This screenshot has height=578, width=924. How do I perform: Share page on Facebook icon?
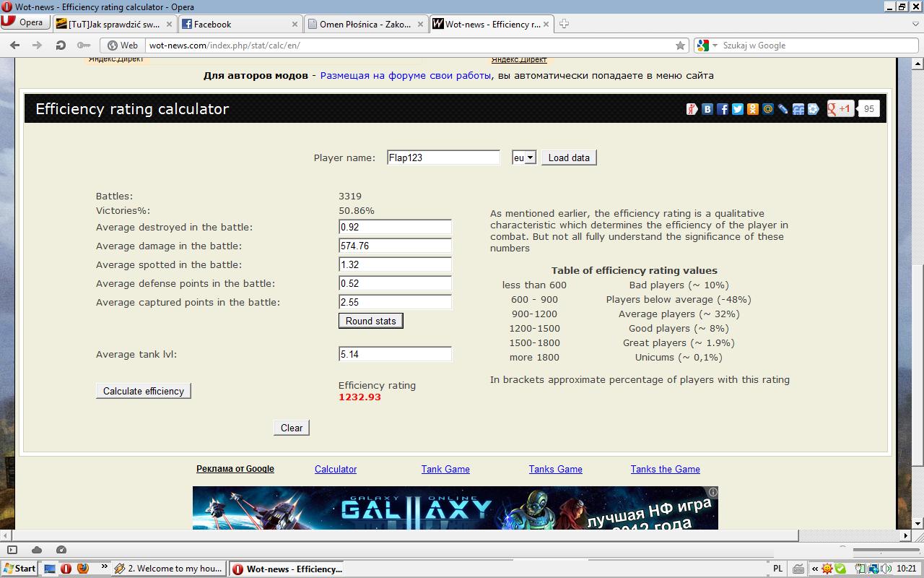(x=723, y=109)
